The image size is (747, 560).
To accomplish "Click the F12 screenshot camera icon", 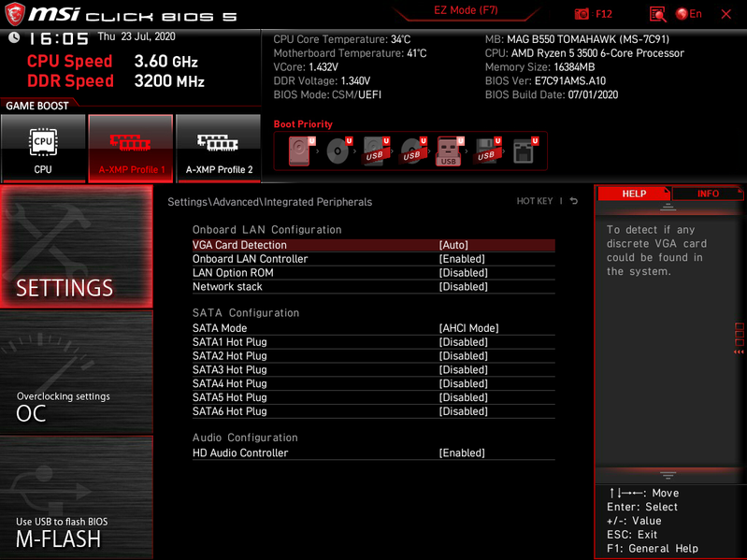I will pos(582,14).
